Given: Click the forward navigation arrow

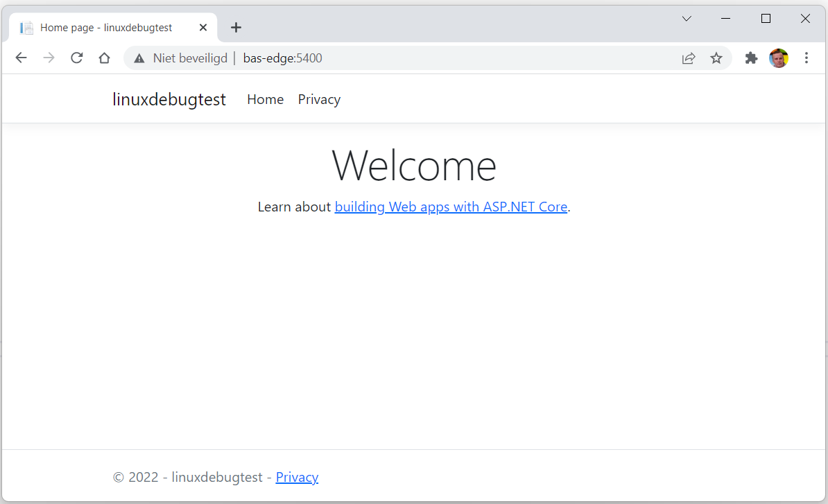Looking at the screenshot, I should (x=49, y=58).
